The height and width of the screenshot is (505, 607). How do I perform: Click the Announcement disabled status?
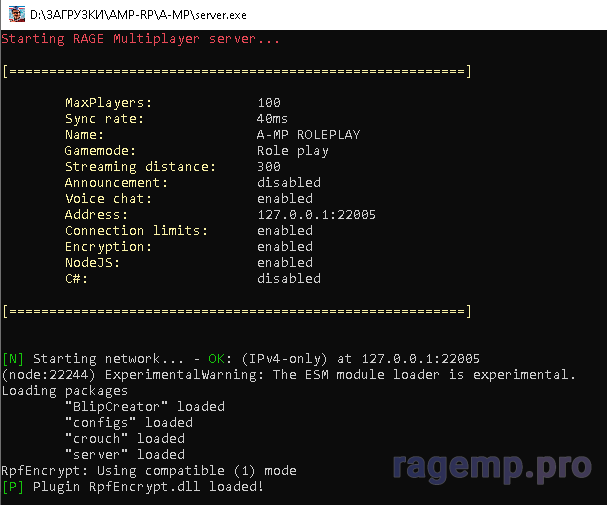pos(289,182)
